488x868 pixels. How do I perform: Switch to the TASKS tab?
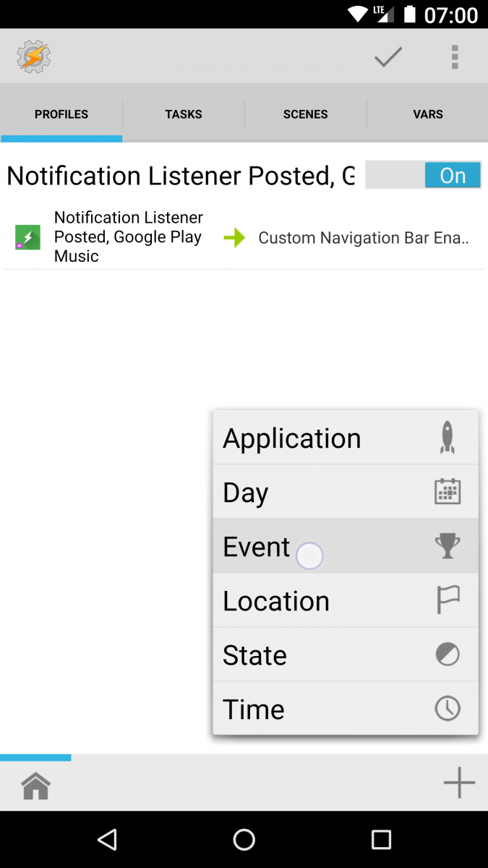coord(183,114)
